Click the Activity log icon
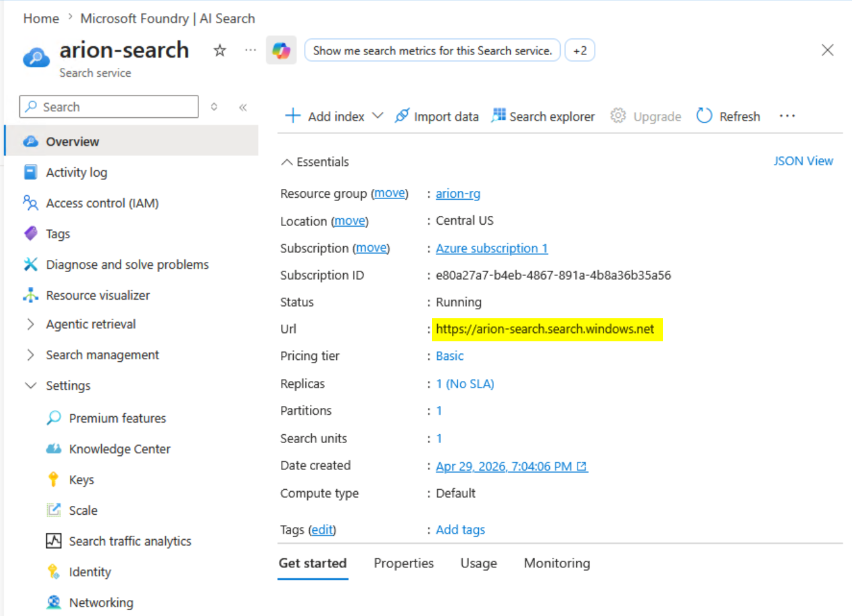Image resolution: width=852 pixels, height=616 pixels. tap(30, 172)
